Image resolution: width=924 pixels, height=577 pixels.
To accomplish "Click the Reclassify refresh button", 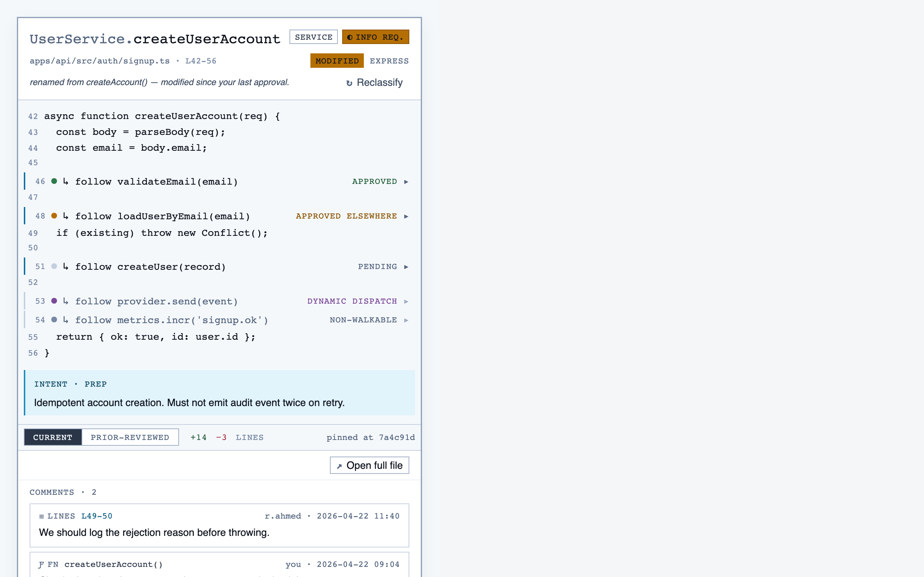I will tap(374, 83).
